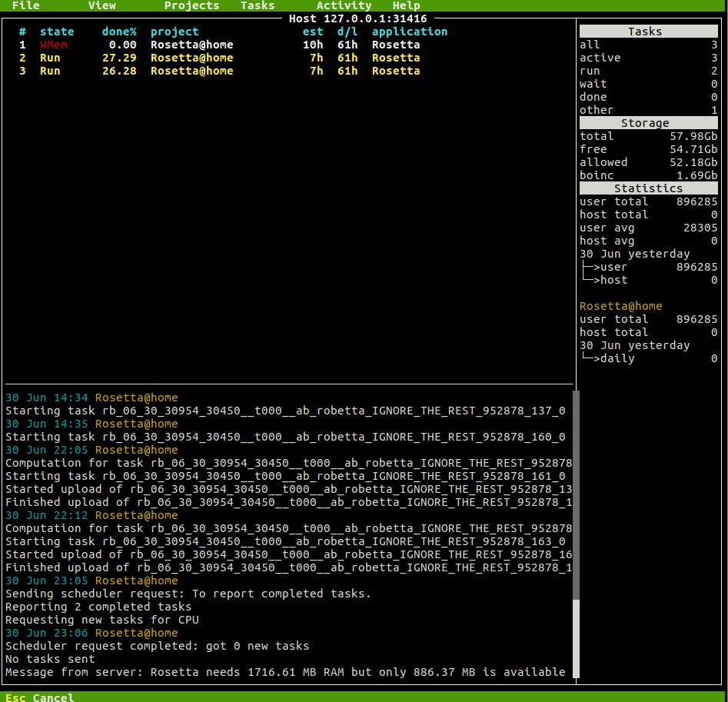Click user avg 28305 statistic
The image size is (728, 702).
(x=648, y=228)
